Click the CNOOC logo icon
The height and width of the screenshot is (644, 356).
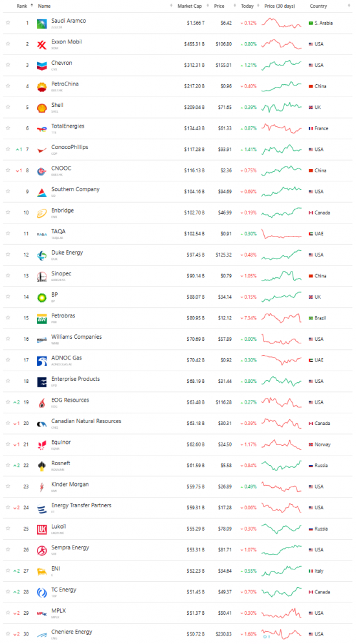(x=42, y=171)
